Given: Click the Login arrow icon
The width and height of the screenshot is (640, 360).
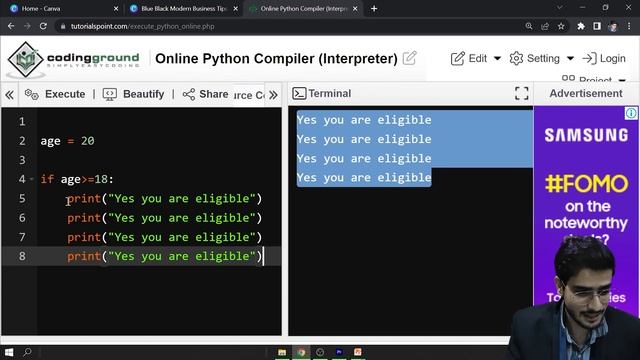Looking at the screenshot, I should click(x=589, y=58).
